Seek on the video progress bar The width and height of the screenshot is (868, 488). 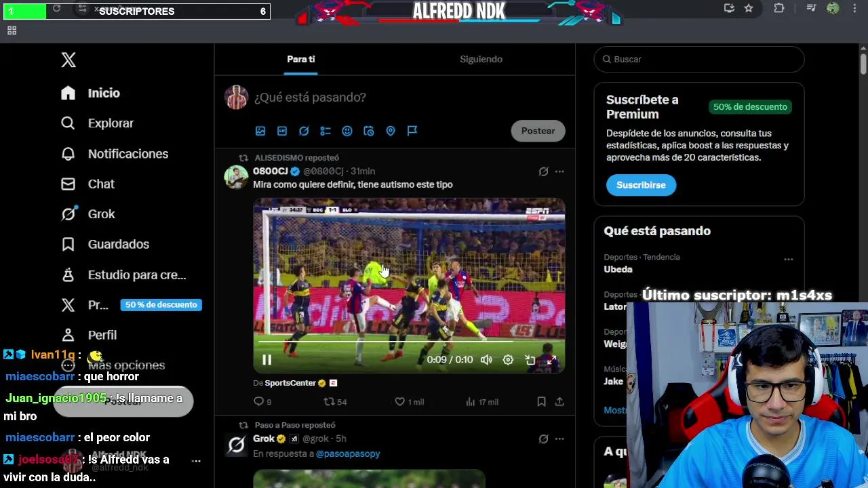(409, 343)
